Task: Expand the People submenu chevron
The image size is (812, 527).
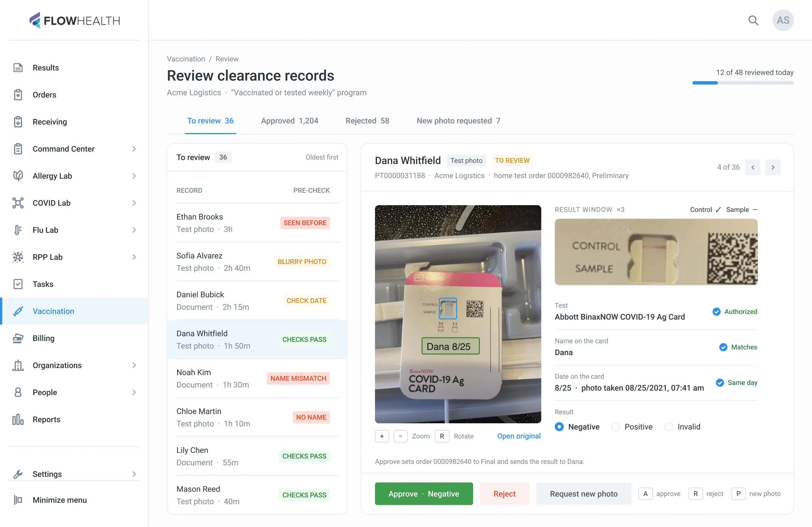Action: (134, 392)
